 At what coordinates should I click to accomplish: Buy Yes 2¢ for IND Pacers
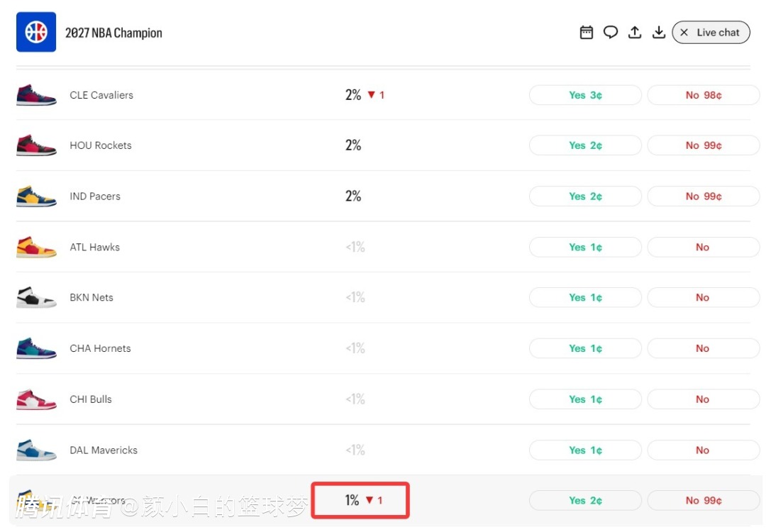[x=585, y=196]
